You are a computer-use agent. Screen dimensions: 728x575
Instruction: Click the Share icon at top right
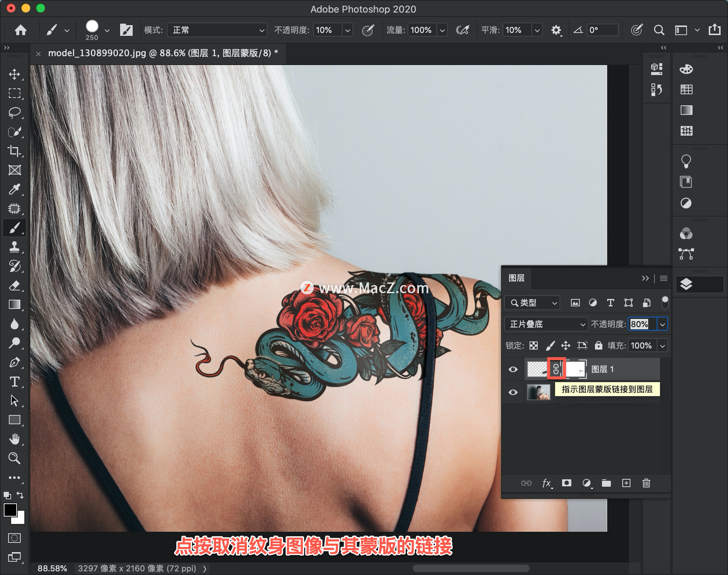(715, 30)
